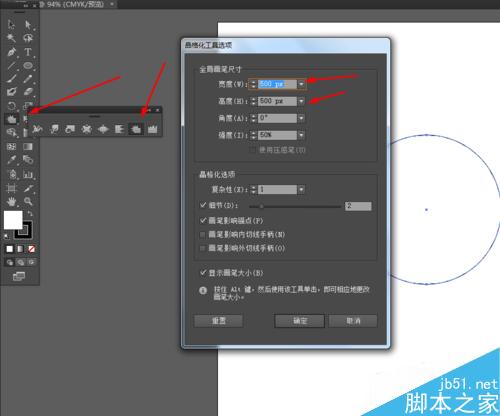Move the 细节 detail slider handle
This screenshot has width=500, height=416.
click(262, 207)
